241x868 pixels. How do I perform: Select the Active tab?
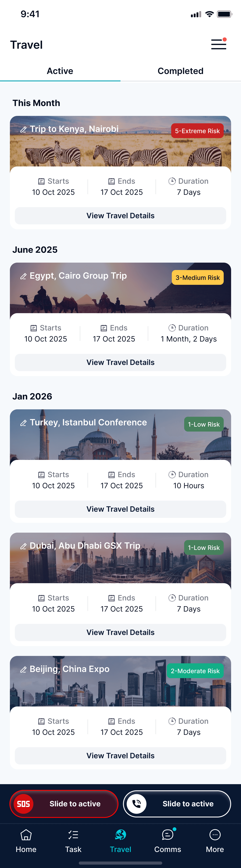point(60,71)
